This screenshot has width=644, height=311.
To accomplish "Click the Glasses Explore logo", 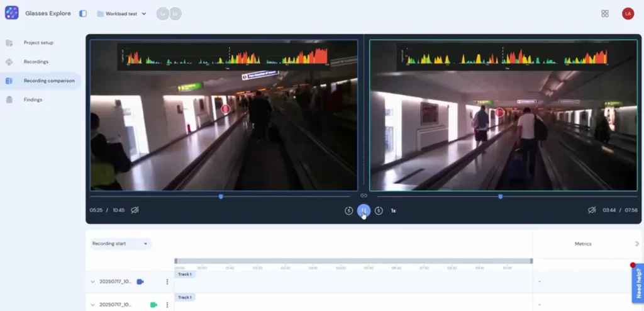I will (11, 13).
